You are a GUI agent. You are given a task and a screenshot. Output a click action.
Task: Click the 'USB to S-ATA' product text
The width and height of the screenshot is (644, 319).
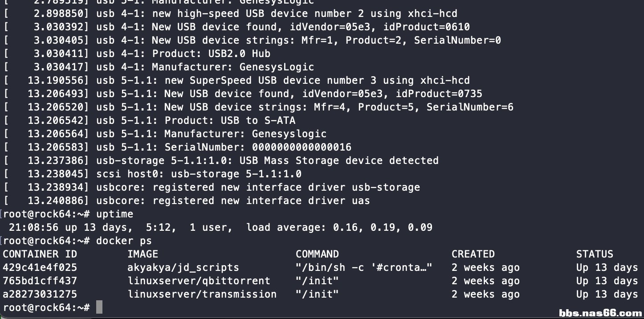258,120
